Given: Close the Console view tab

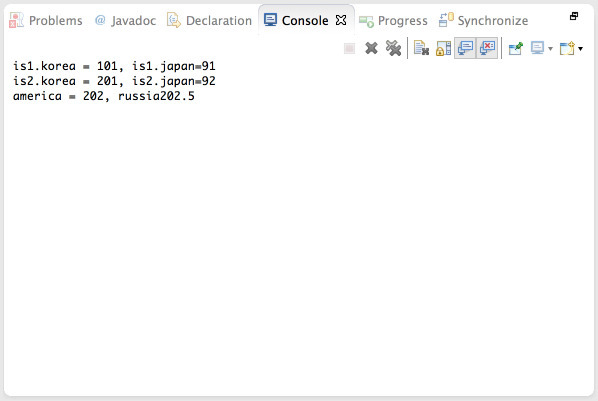Looking at the screenshot, I should (x=341, y=20).
